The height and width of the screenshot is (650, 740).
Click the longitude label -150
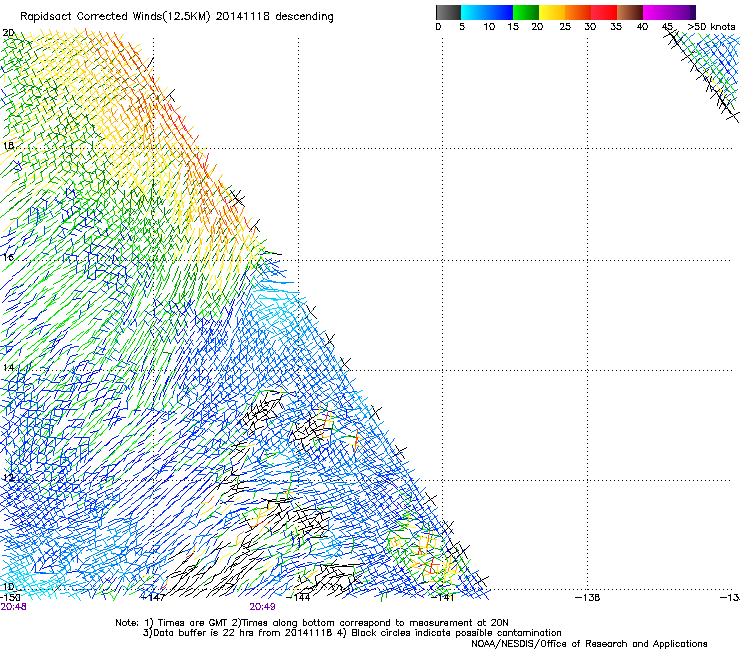click(x=10, y=598)
